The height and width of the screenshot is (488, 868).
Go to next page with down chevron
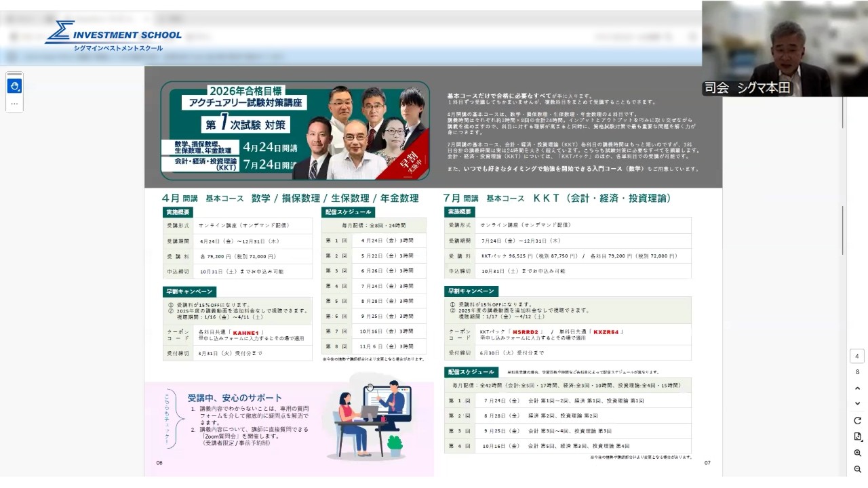point(857,404)
